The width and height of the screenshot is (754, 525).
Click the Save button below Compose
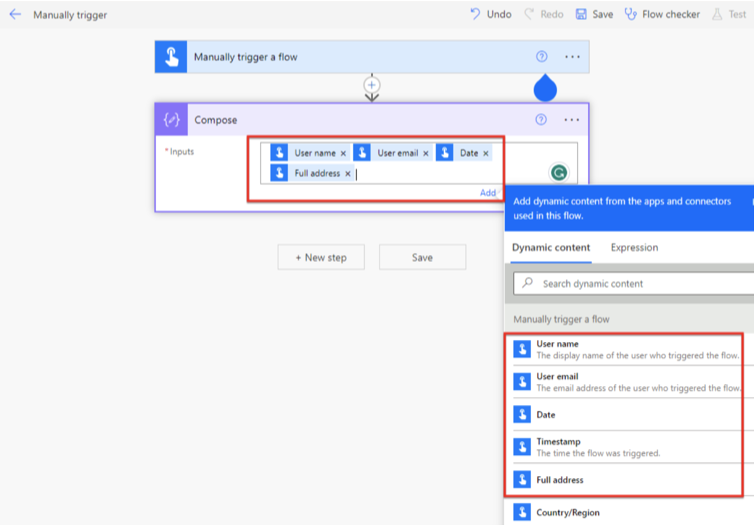point(422,257)
